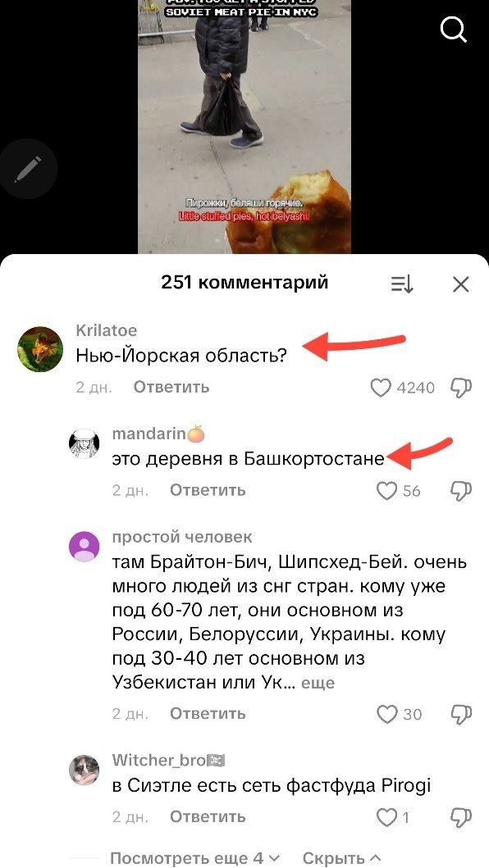Dislike mandarin's reply
This screenshot has width=489, height=868.
(x=461, y=491)
